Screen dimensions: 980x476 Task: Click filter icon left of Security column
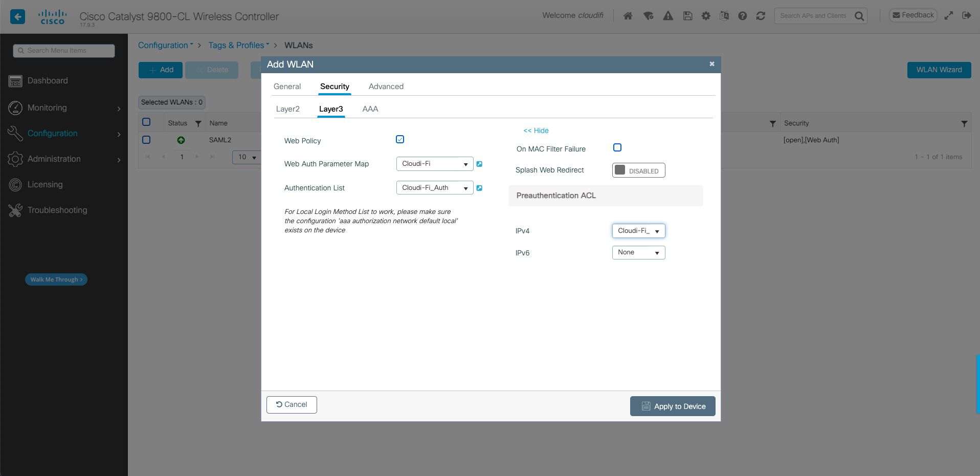(773, 124)
